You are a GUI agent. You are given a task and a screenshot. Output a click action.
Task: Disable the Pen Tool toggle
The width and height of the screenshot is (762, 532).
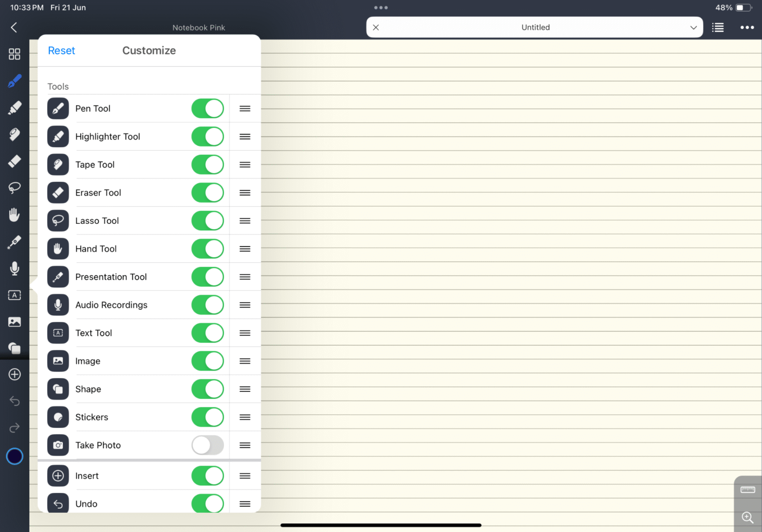tap(207, 108)
